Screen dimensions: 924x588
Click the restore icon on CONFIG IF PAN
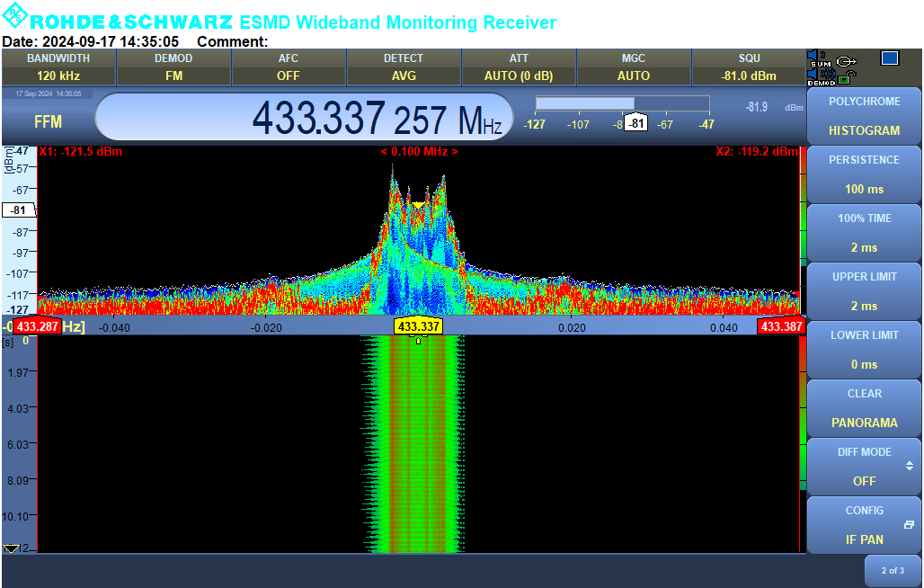[909, 524]
